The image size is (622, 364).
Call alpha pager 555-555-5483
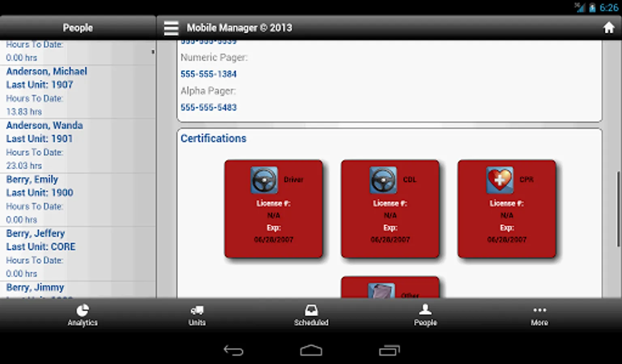point(209,107)
